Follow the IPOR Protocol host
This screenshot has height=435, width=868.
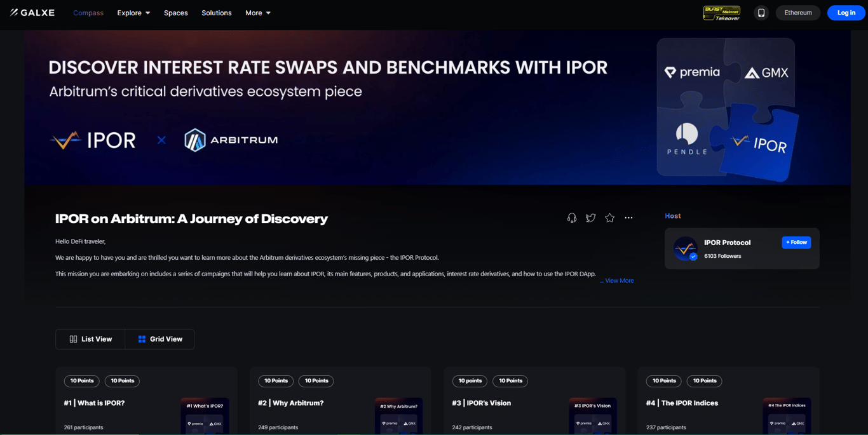pos(796,243)
